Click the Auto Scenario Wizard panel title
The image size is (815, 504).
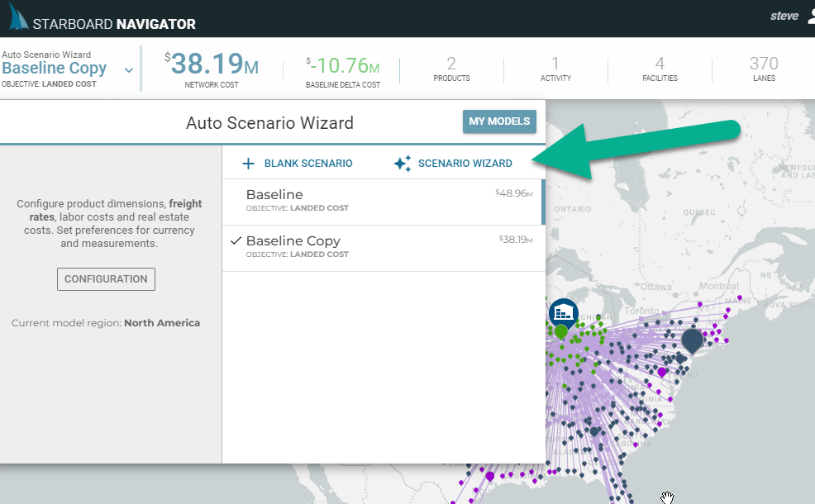point(269,123)
